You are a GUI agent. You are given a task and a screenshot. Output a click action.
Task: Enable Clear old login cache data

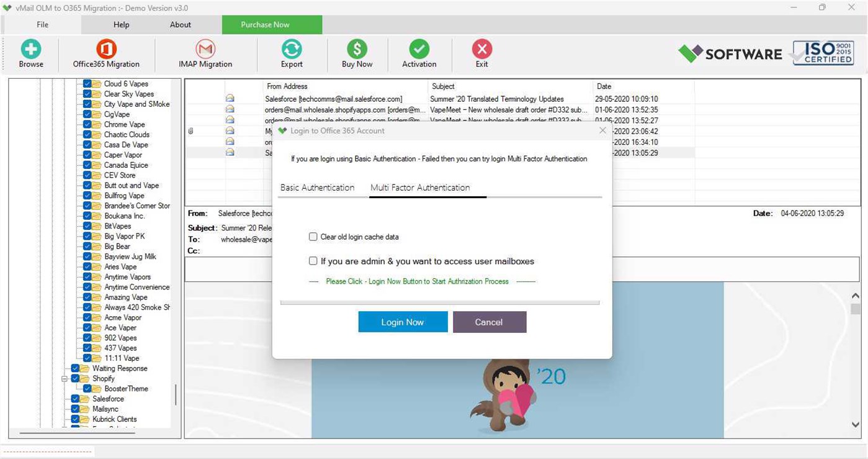313,237
